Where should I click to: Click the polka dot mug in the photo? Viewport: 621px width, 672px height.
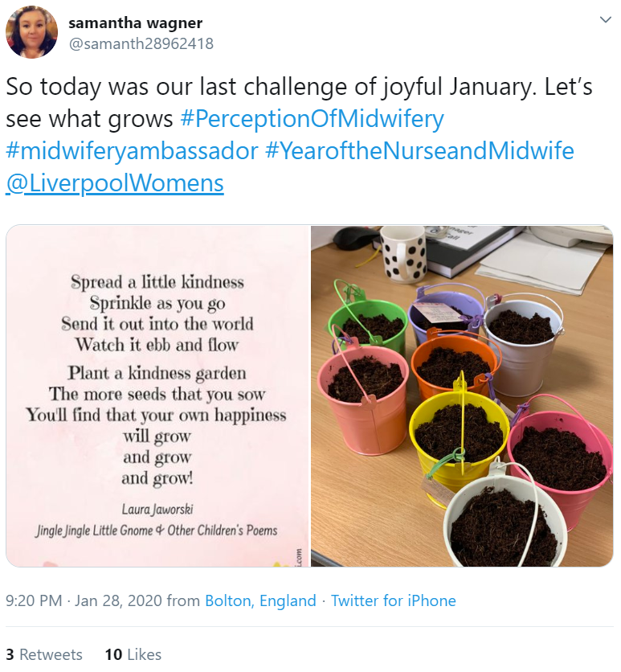402,253
